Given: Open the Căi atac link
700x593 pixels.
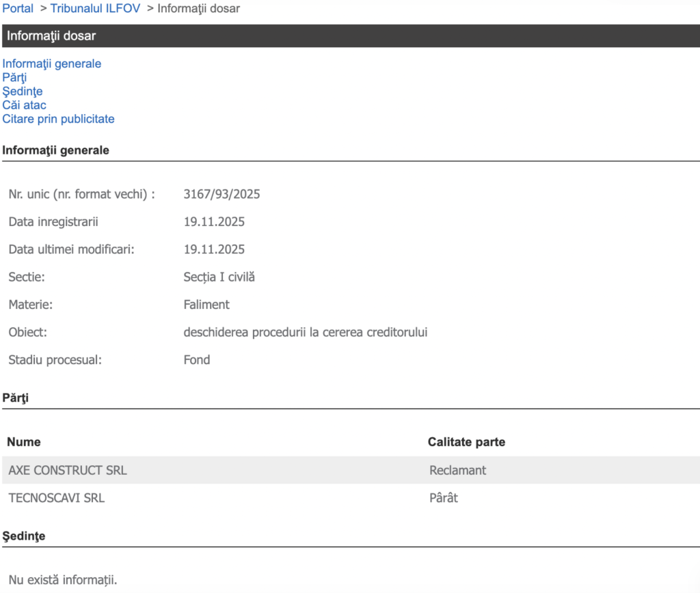Looking at the screenshot, I should coord(24,105).
